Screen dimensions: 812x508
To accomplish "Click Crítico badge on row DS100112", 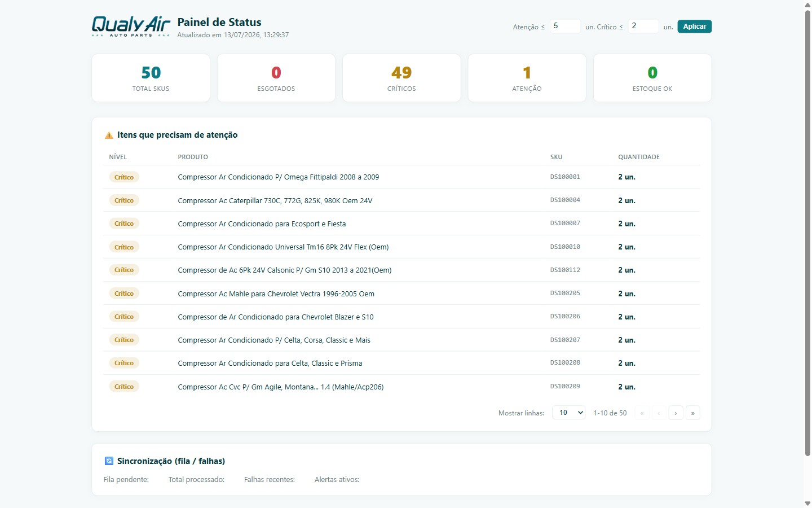I will click(124, 270).
